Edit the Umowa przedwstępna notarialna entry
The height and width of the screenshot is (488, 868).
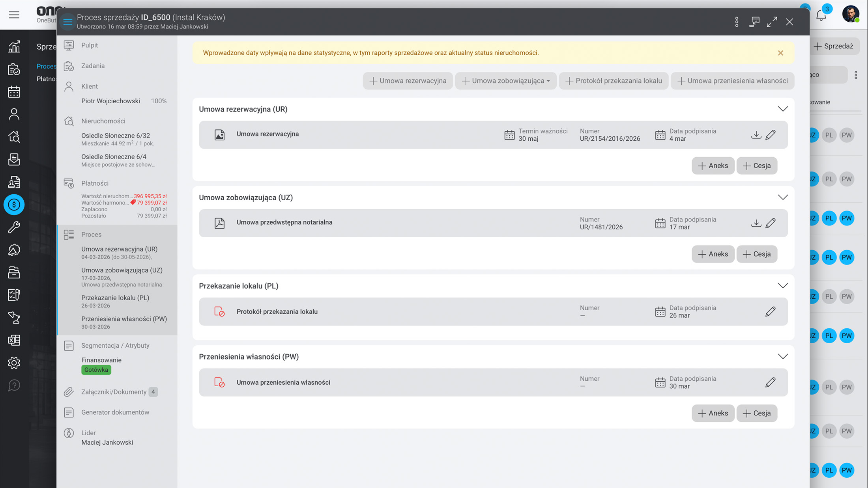pos(771,223)
